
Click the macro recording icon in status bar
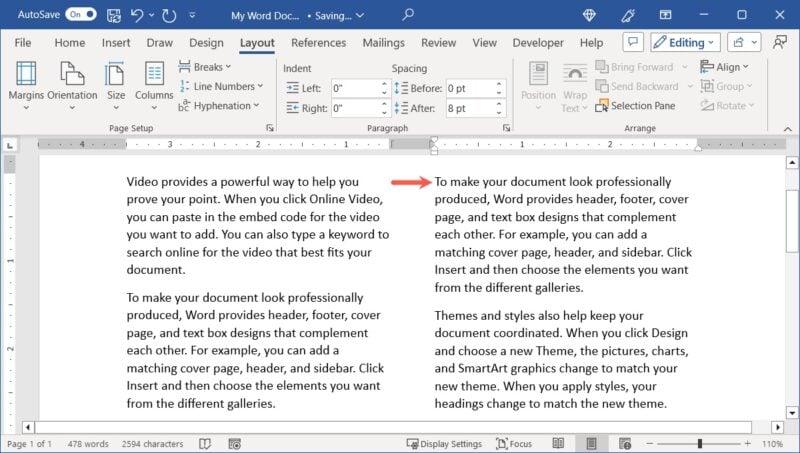click(235, 444)
